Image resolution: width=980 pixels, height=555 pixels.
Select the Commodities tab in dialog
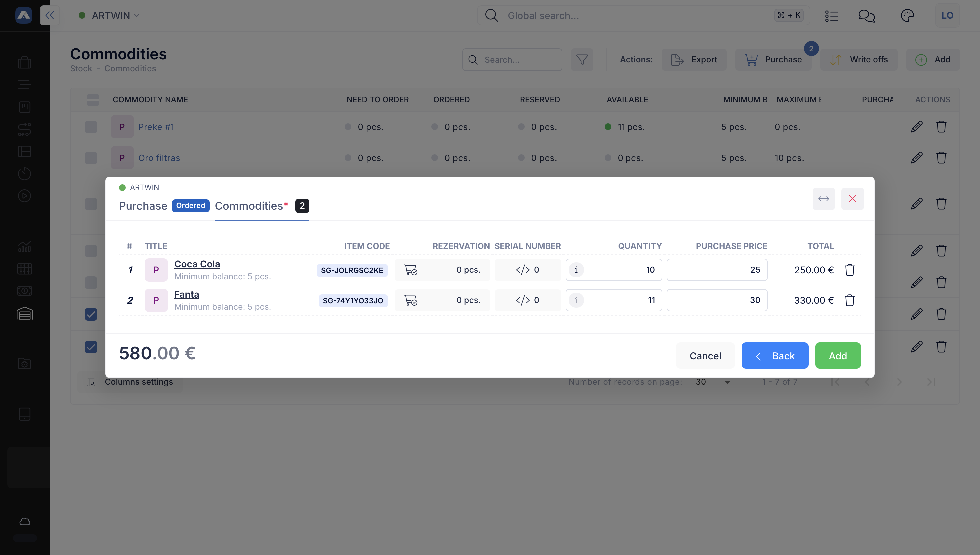(x=249, y=206)
